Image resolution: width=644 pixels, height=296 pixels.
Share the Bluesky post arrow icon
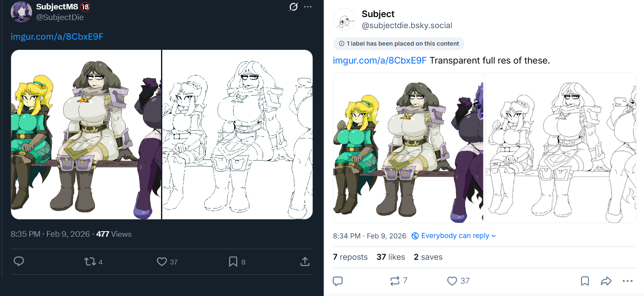606,281
